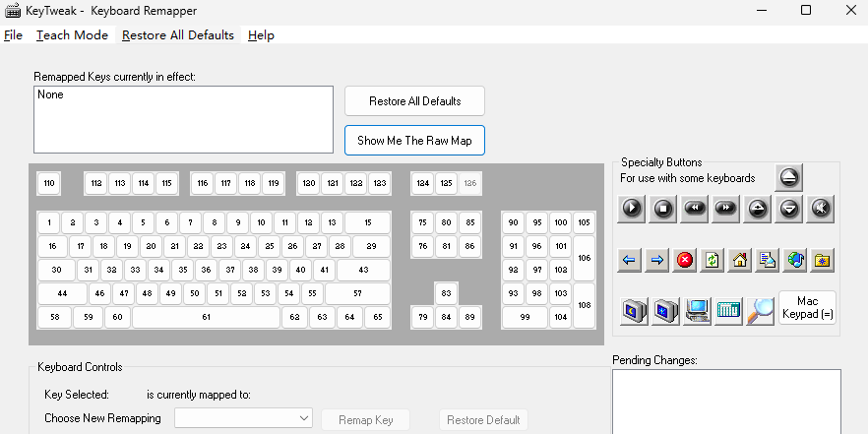The image size is (868, 434).
Task: Select tall numpad key 106
Action: click(584, 258)
